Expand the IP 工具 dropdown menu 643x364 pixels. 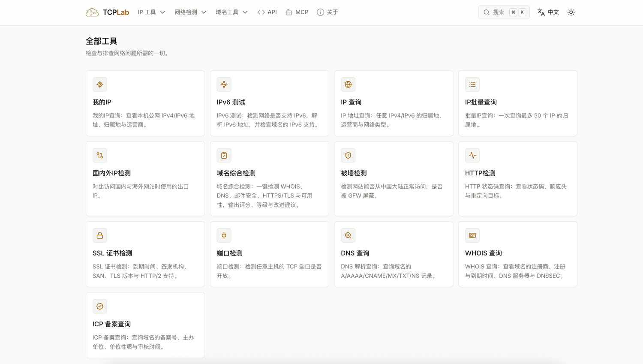pos(151,12)
